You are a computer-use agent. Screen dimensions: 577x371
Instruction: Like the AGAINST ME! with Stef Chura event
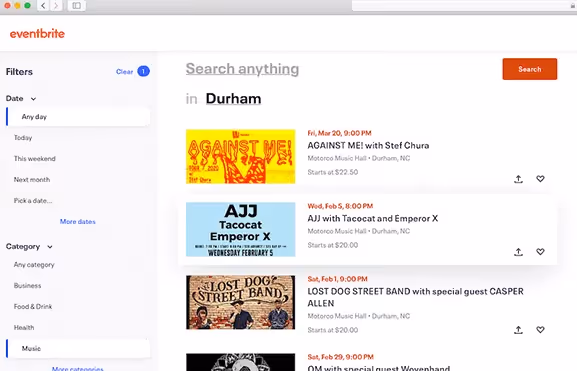pos(540,179)
